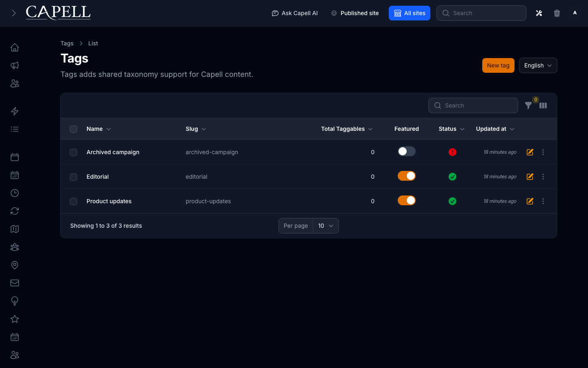
Task: Open the location pin icon in sidebar
Action: tap(15, 265)
